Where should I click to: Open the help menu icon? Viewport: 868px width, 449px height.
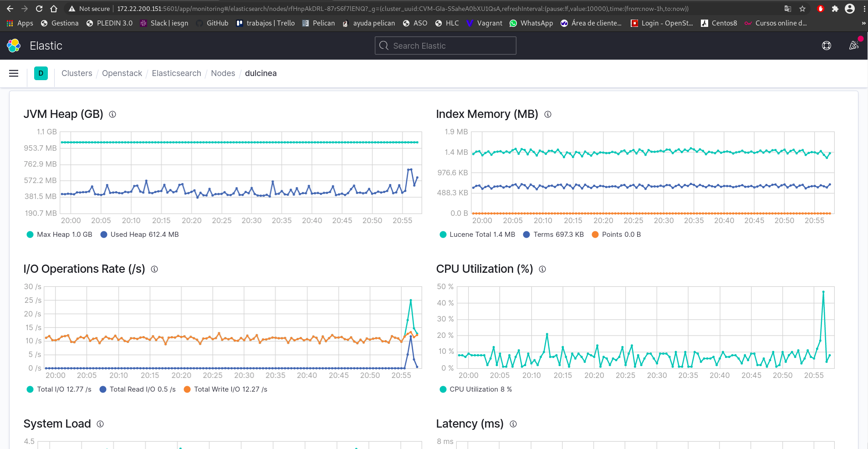coord(826,46)
